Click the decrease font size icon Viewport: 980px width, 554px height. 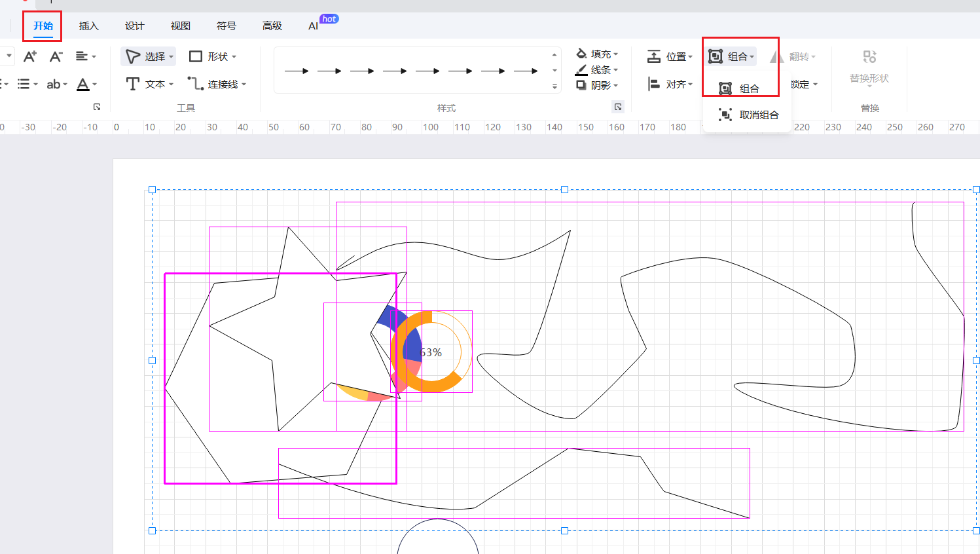pos(56,57)
